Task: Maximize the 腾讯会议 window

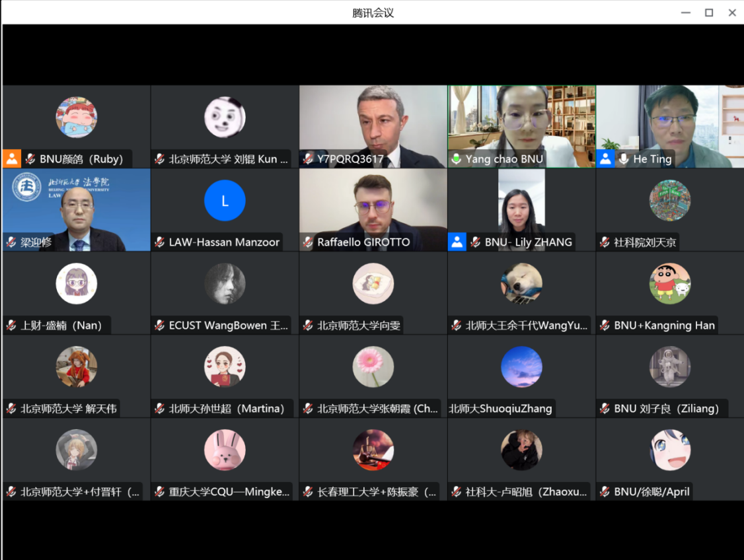Action: click(709, 13)
